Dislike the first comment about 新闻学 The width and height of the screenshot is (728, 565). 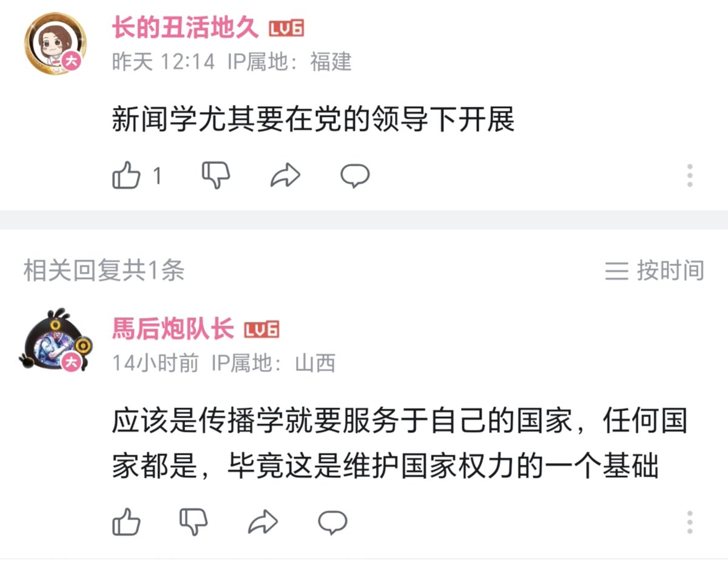click(x=215, y=176)
